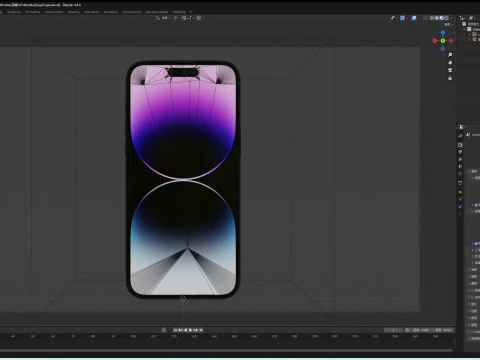Open the Tool tab in properties editor
The image size is (480, 360).
point(460,136)
